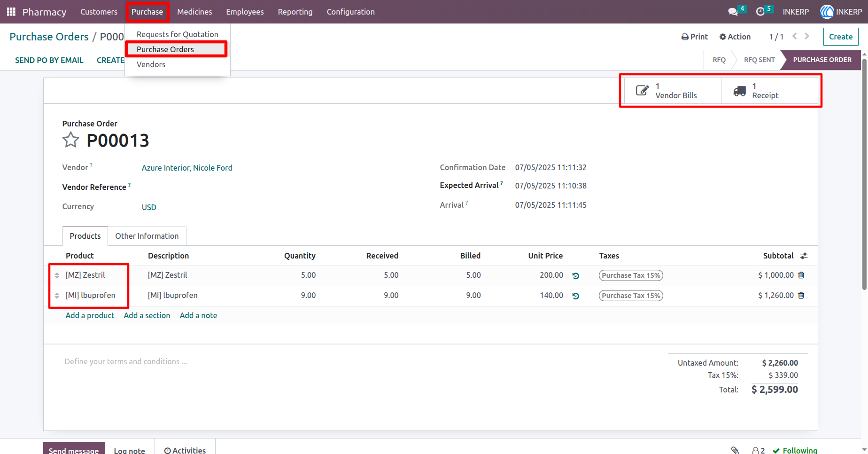Open the Customers menu
The image size is (868, 454).
pyautogui.click(x=99, y=12)
